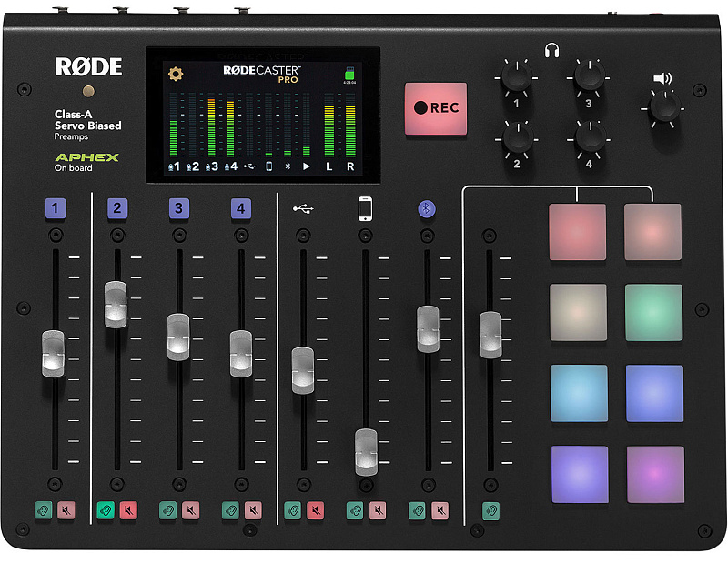Tap the play icon on the display
This screenshot has width=728, height=563.
tap(306, 166)
